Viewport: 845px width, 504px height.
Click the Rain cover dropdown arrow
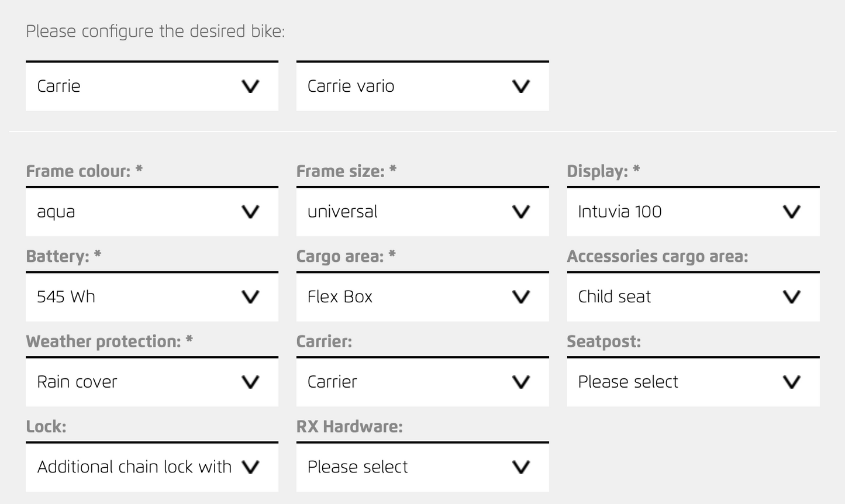click(250, 382)
